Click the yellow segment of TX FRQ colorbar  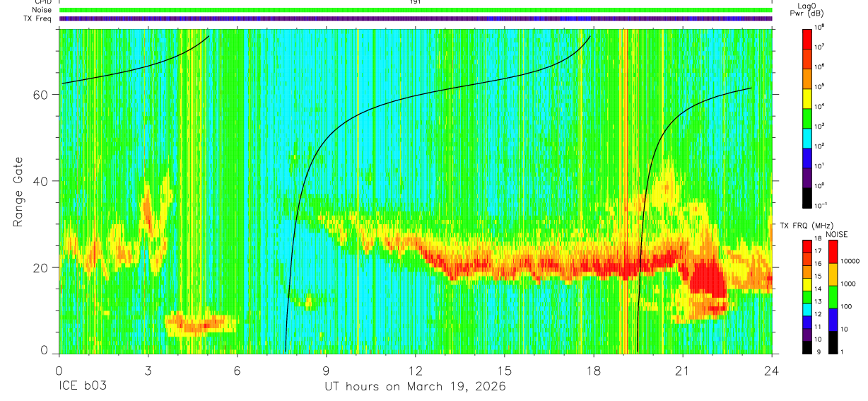pos(807,284)
